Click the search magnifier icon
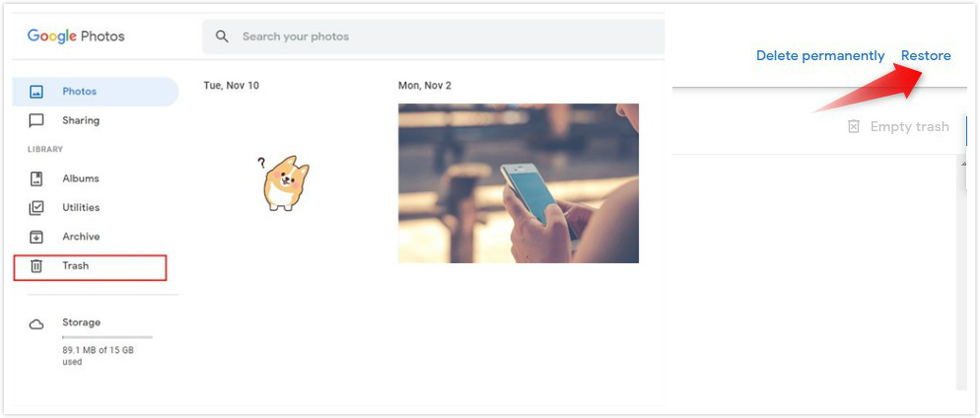 pyautogui.click(x=222, y=36)
